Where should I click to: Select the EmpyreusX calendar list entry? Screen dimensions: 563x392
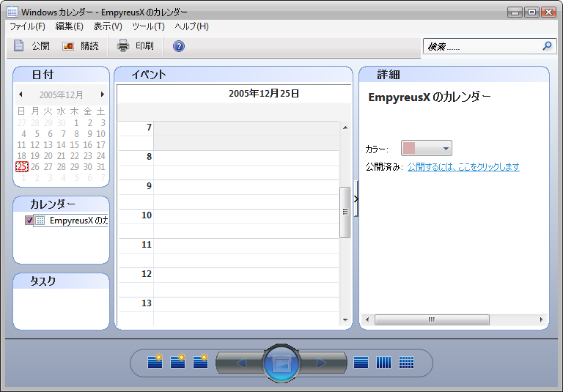(x=71, y=221)
